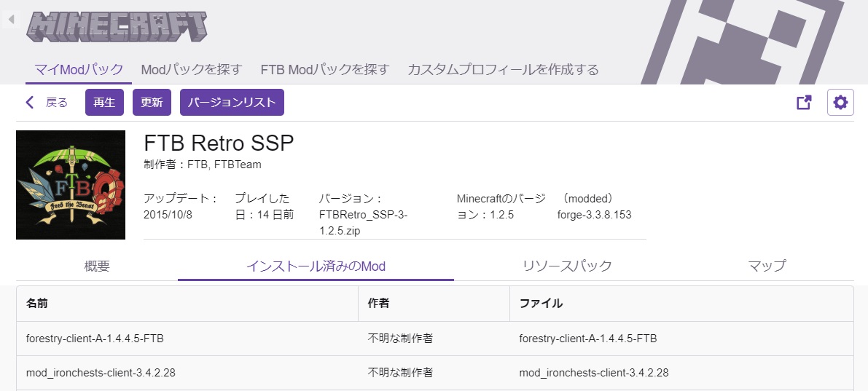Open the リソースパック tab
Viewport: 868px width, 391px height.
[567, 266]
